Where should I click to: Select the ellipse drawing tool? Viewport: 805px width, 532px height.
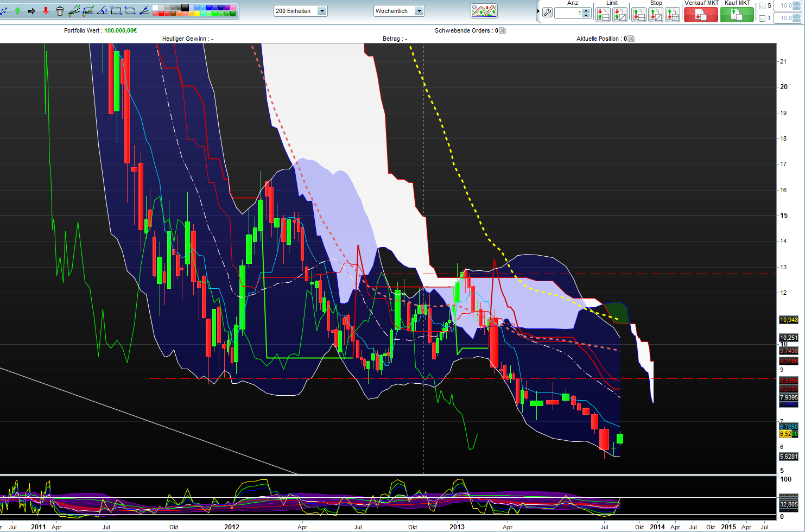pos(130,11)
